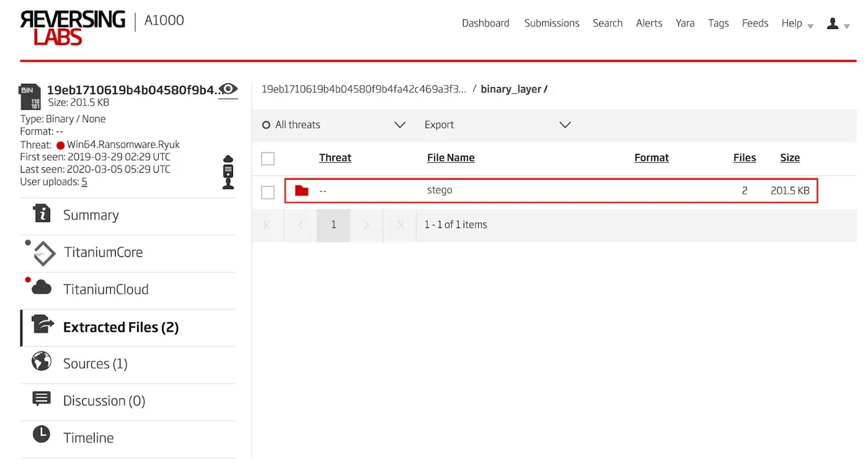The width and height of the screenshot is (868, 468).
Task: Select page 1 in pagination
Action: click(334, 224)
